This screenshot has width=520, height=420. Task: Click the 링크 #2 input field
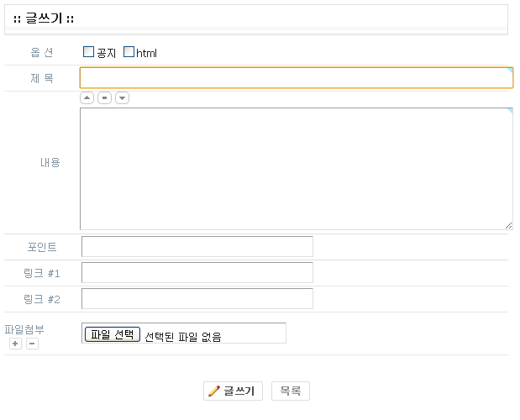click(197, 299)
